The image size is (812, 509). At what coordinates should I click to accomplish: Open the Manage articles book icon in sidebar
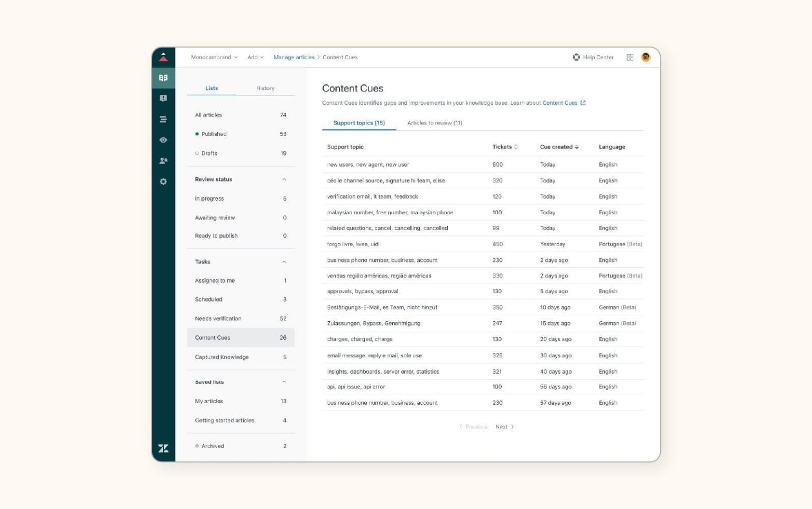[163, 77]
